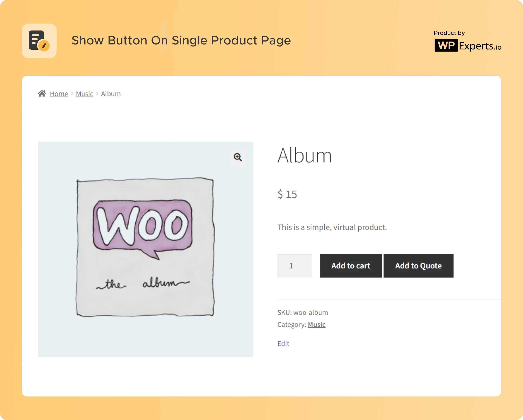
Task: Focus the quantity input field
Action: coord(295,266)
